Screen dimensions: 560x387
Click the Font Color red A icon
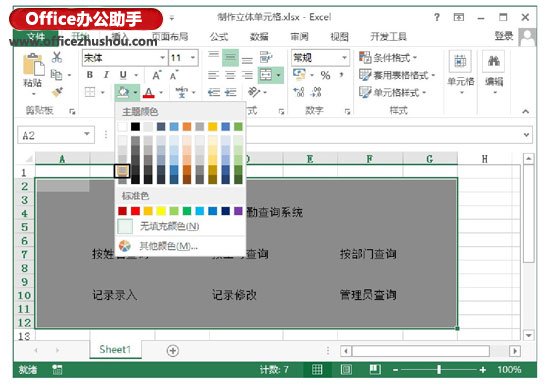(149, 92)
